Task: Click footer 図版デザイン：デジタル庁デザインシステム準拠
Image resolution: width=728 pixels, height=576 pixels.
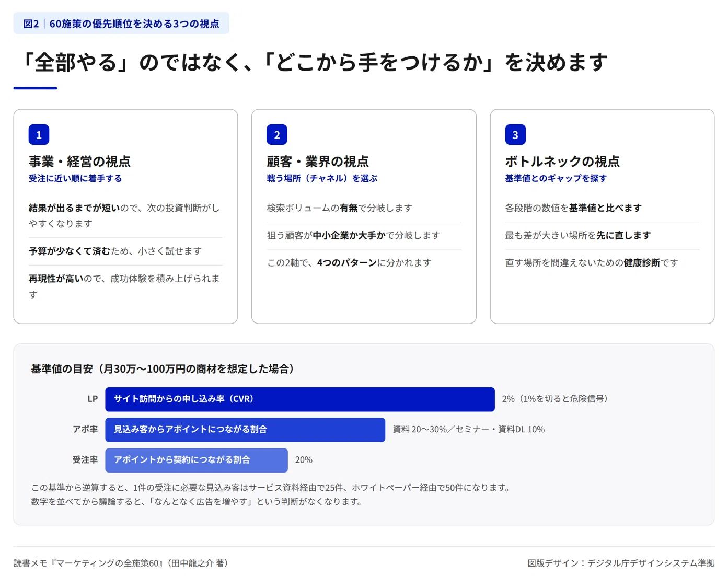Action: point(621,563)
